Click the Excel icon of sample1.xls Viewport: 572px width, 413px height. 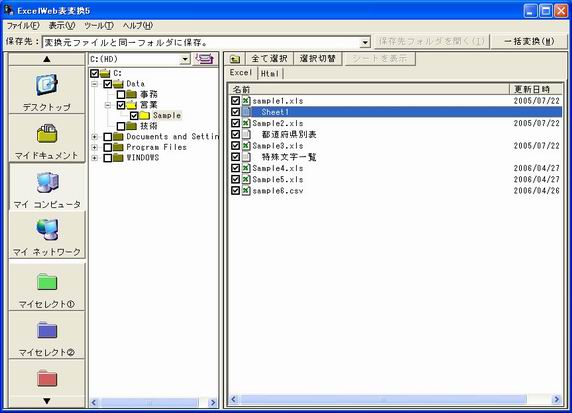point(246,101)
